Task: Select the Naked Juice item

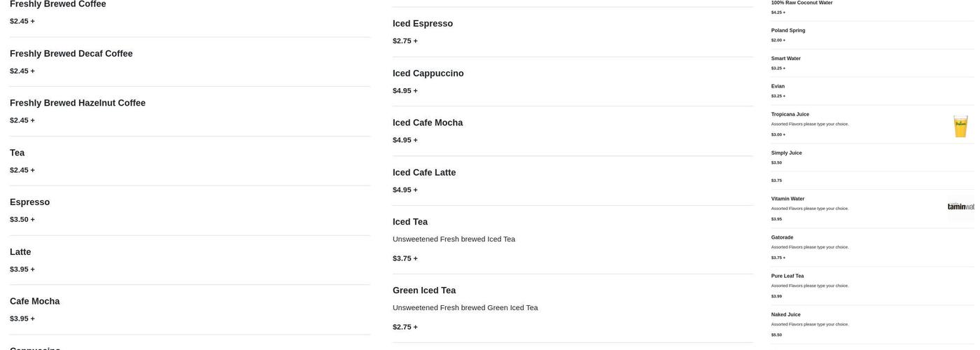Action: click(x=786, y=315)
